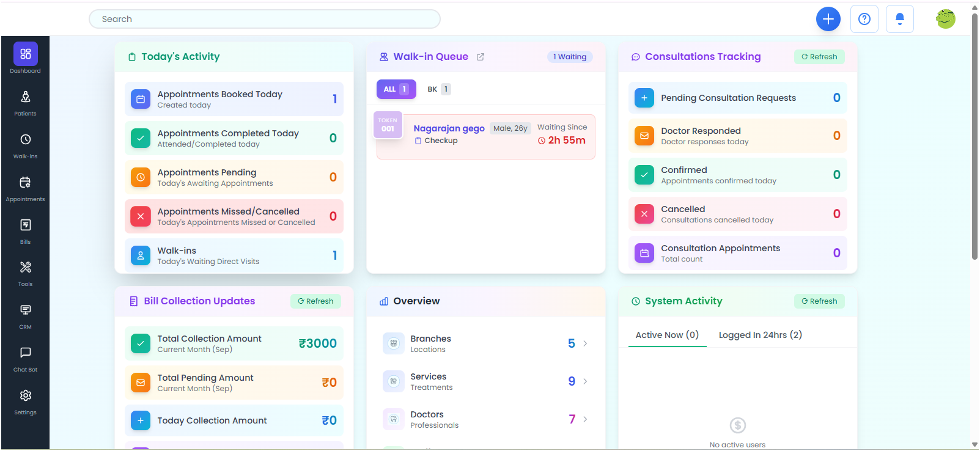The image size is (980, 451).
Task: Open the help question mark icon
Action: tap(864, 19)
